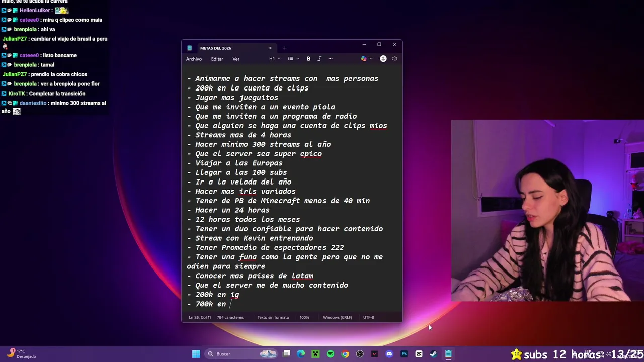This screenshot has width=644, height=362.
Task: Click Ln 26, Col 11 status indicator
Action: coord(200,317)
